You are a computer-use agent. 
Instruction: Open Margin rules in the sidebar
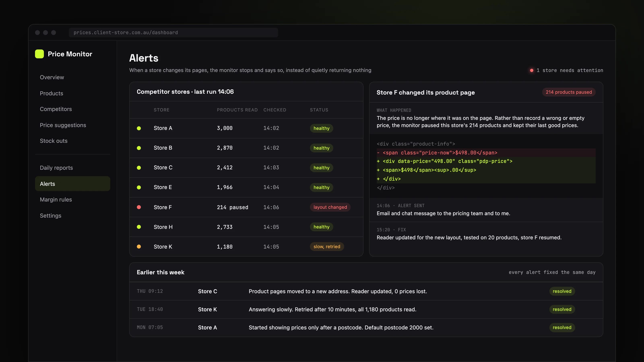coord(72,200)
